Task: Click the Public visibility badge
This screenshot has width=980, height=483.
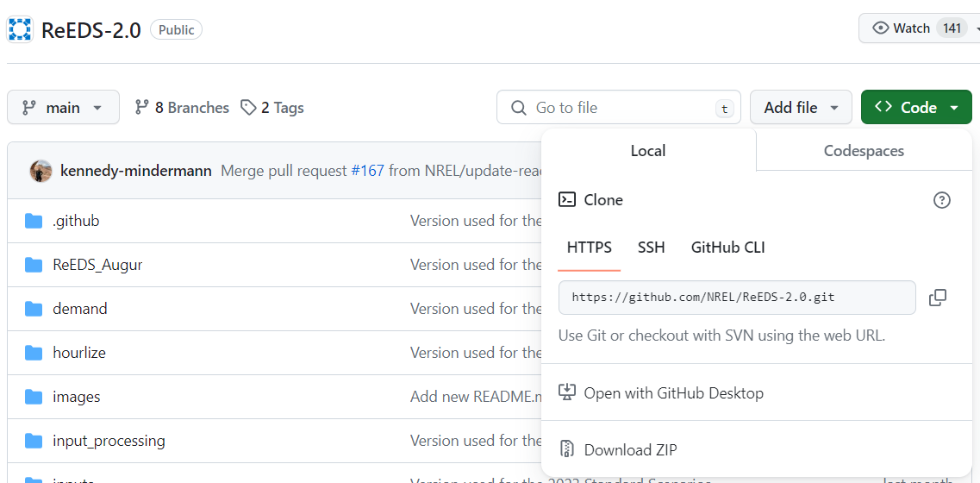Action: 176,29
